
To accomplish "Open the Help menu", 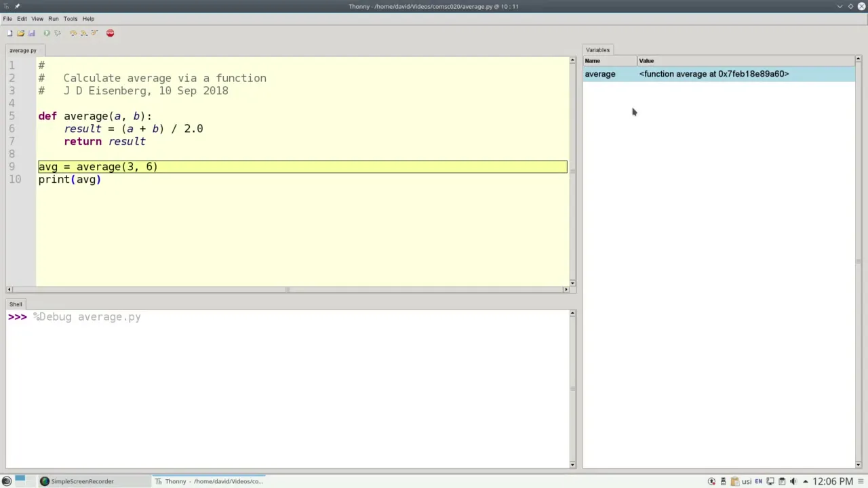I will [88, 19].
